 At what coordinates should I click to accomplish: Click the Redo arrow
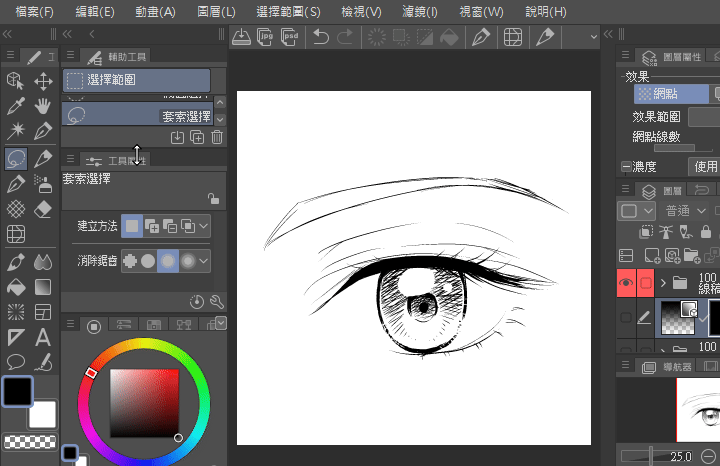[x=345, y=37]
